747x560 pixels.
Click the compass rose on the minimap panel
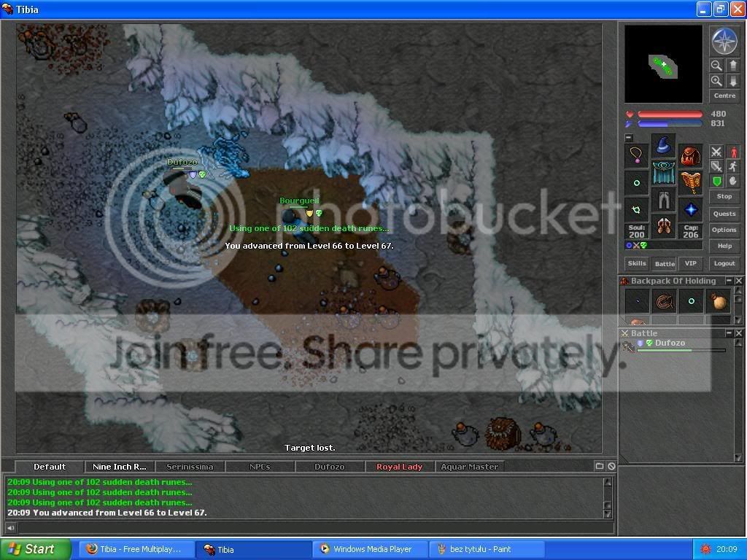click(x=724, y=41)
